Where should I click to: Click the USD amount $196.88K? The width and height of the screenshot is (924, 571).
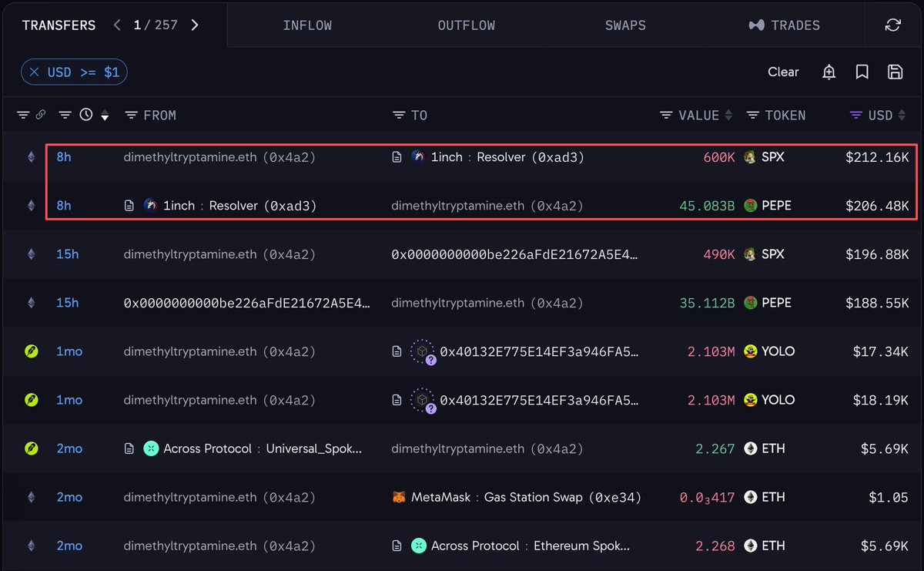coord(877,254)
